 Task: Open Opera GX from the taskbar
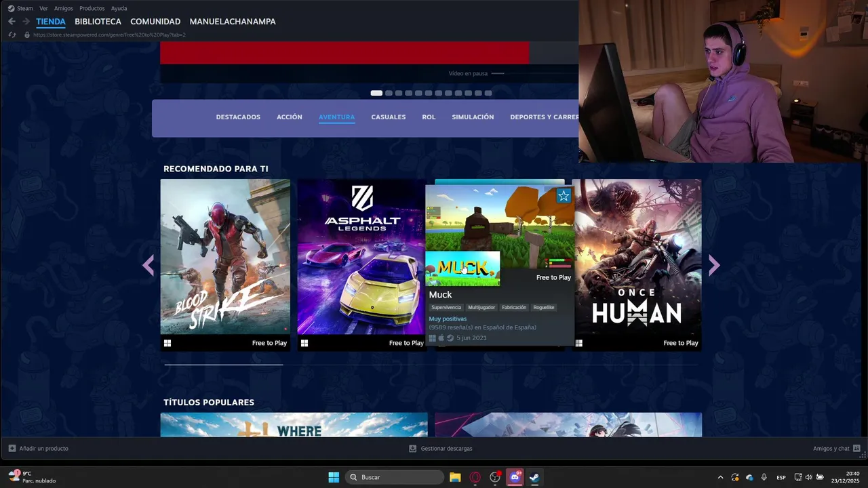[475, 477]
